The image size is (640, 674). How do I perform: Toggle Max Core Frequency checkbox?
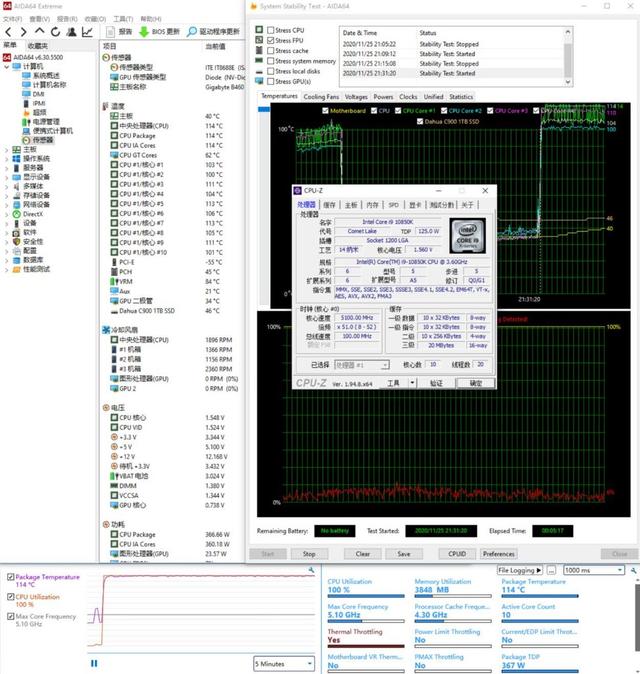10,616
